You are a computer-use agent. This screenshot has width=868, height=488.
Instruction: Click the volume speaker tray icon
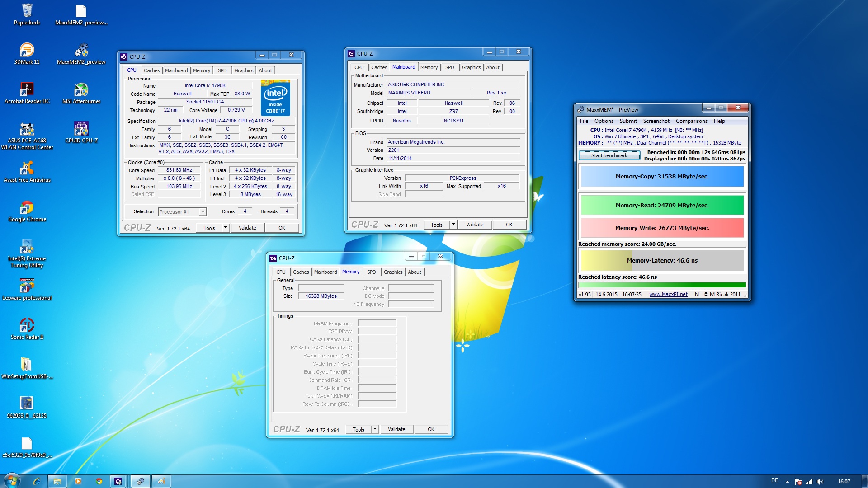[820, 482]
